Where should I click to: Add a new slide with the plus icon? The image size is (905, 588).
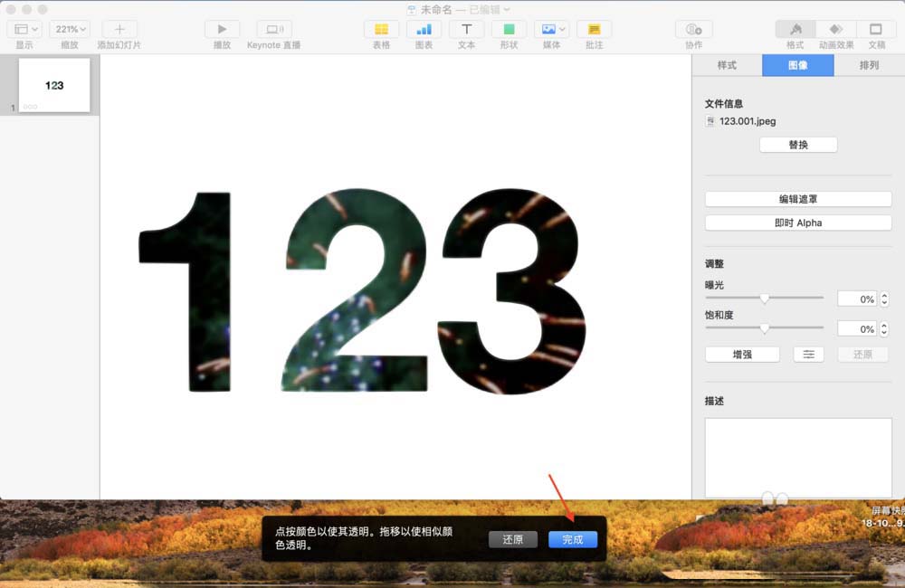tap(119, 29)
